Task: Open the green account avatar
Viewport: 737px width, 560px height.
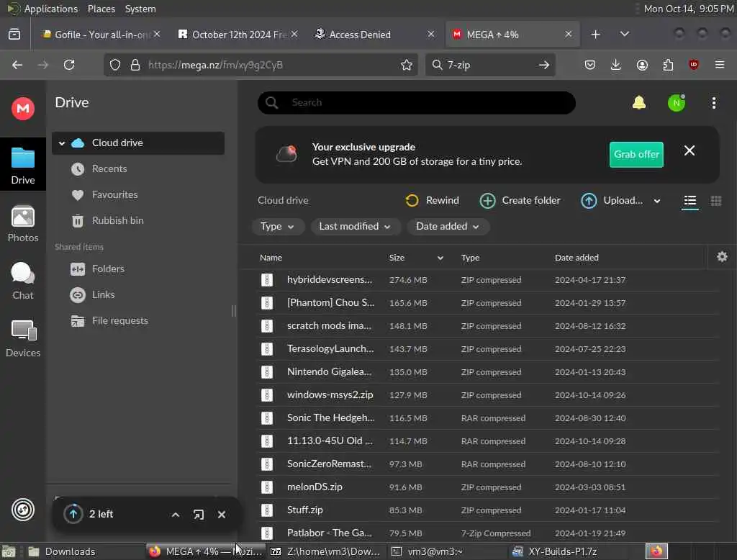Action: pyautogui.click(x=677, y=102)
